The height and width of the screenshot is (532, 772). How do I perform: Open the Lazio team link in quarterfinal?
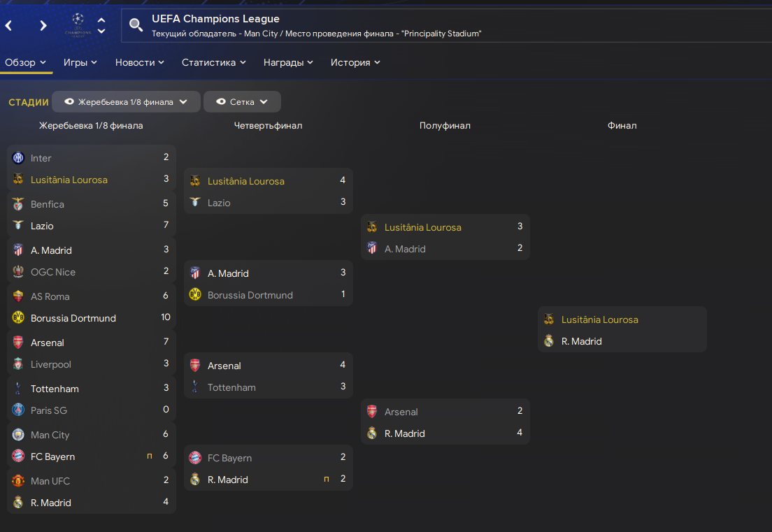pyautogui.click(x=219, y=203)
